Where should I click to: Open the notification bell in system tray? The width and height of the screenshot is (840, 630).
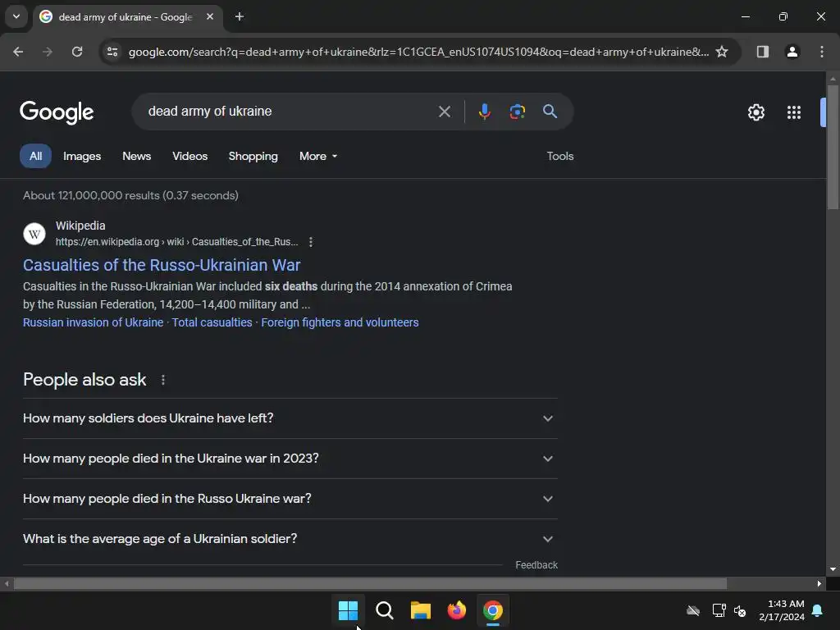(x=818, y=610)
